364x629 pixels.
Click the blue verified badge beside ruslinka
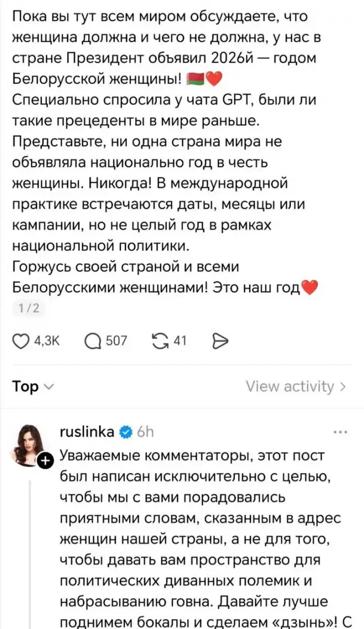pyautogui.click(x=125, y=432)
